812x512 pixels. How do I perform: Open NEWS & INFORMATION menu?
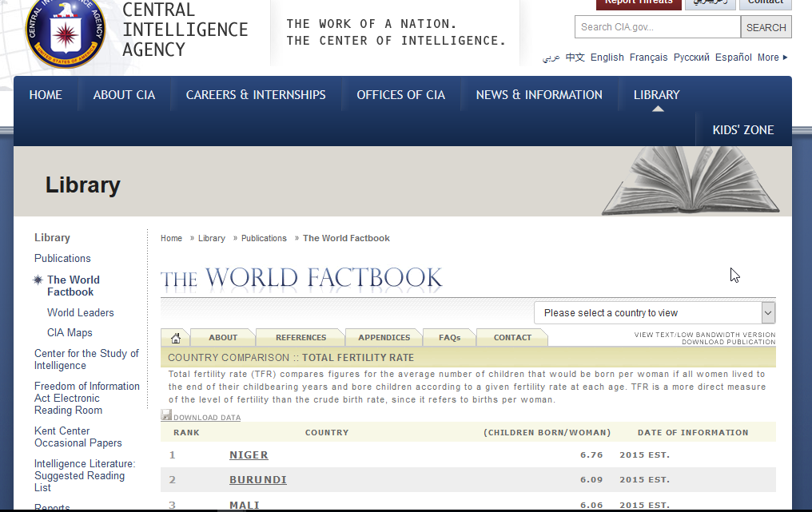[x=539, y=95]
